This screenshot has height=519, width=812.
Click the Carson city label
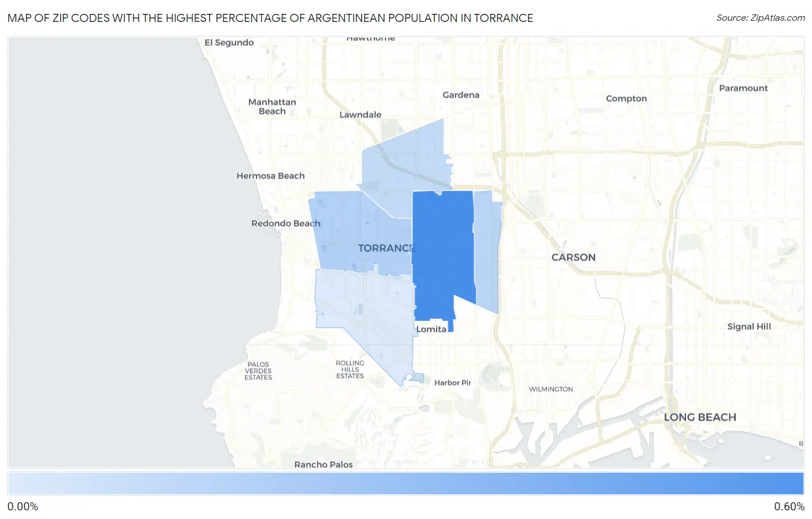point(573,257)
